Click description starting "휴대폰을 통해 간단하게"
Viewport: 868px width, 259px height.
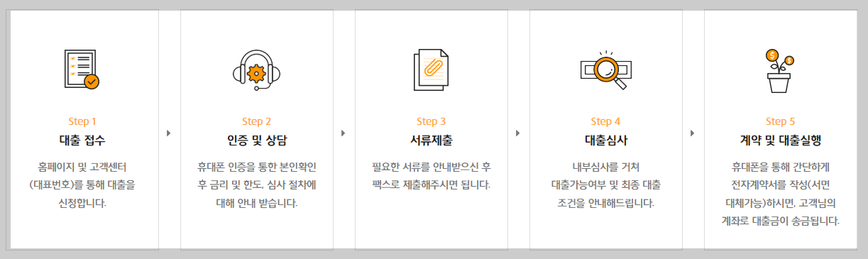pyautogui.click(x=781, y=194)
